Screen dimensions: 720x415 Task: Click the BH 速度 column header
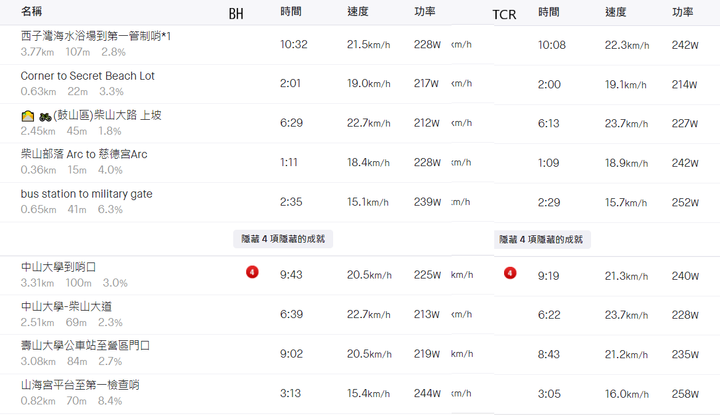click(358, 11)
